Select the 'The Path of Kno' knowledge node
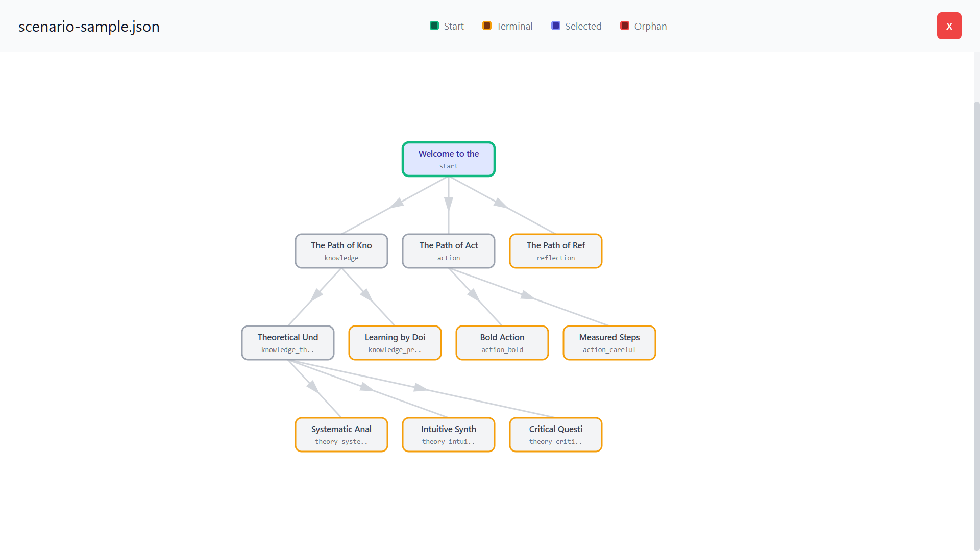 341,251
